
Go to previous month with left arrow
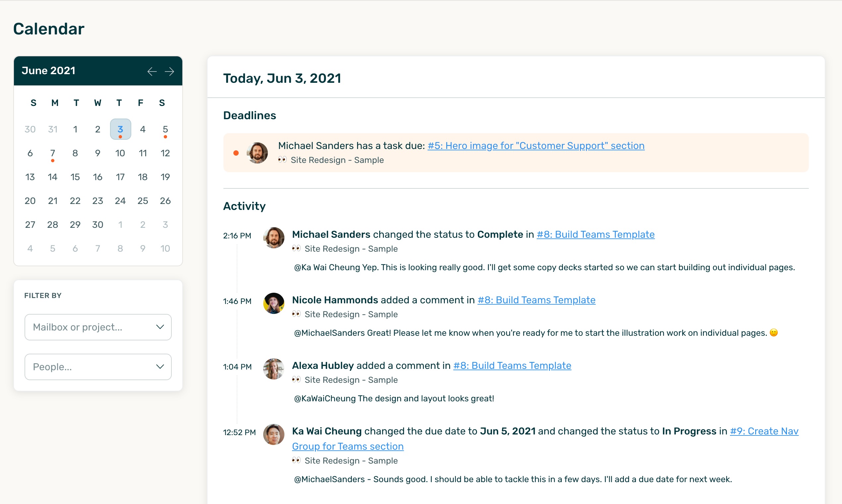[x=152, y=71]
